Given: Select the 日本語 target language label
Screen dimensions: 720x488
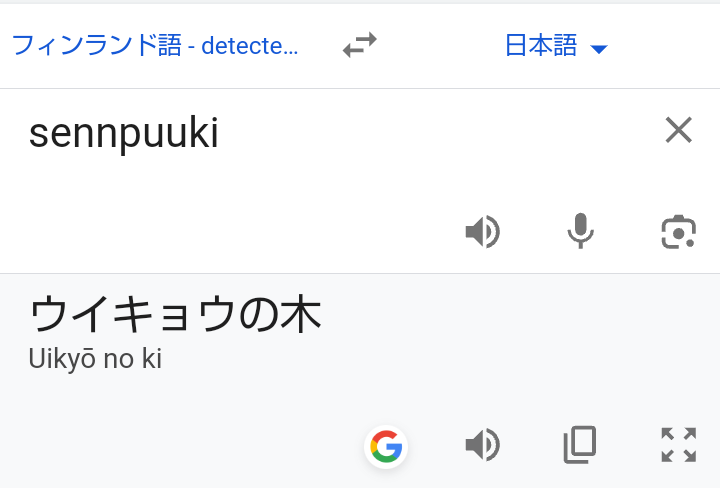Looking at the screenshot, I should [x=541, y=46].
